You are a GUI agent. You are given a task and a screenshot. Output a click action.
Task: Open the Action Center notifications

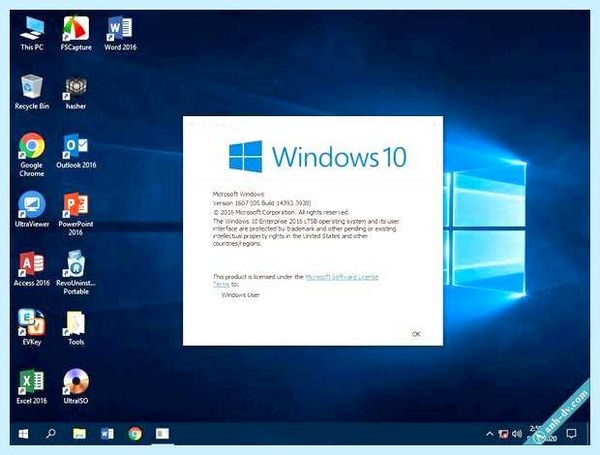(571, 434)
